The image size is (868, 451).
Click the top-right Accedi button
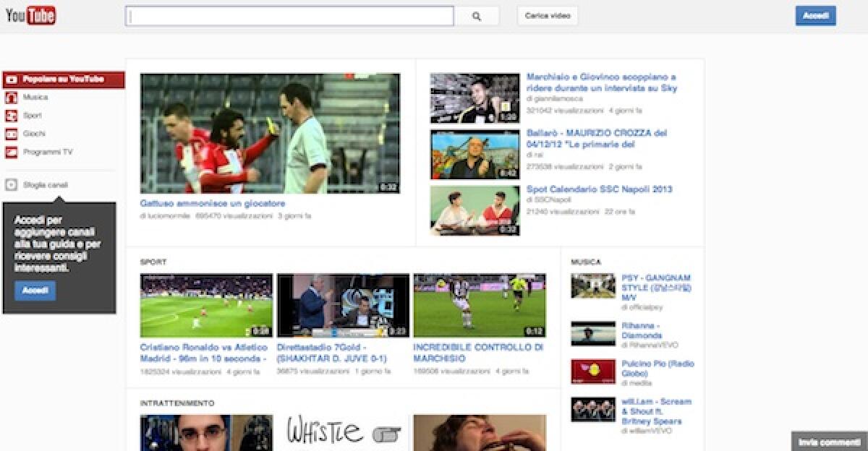(x=815, y=16)
